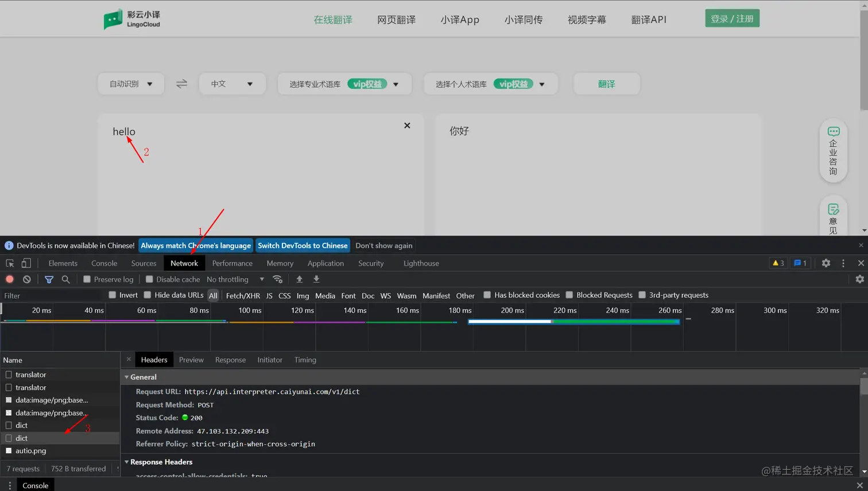Image resolution: width=868 pixels, height=491 pixels.
Task: Close the request details pane
Action: coord(129,360)
